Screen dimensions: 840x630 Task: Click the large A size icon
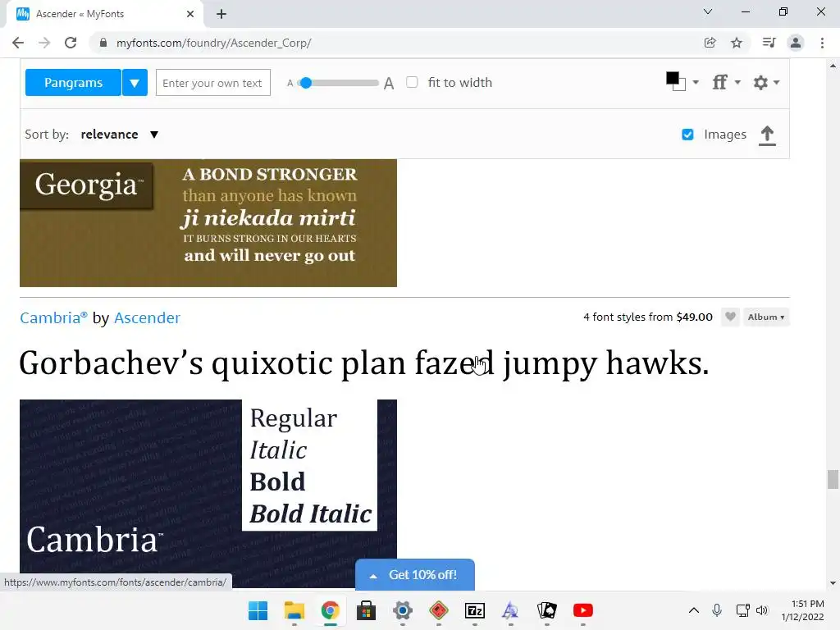tap(389, 83)
